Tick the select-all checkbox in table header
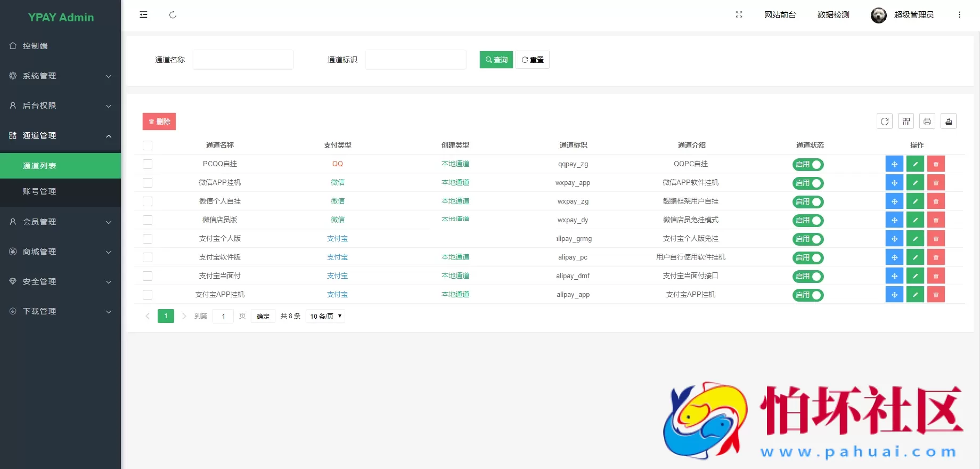 [x=148, y=145]
